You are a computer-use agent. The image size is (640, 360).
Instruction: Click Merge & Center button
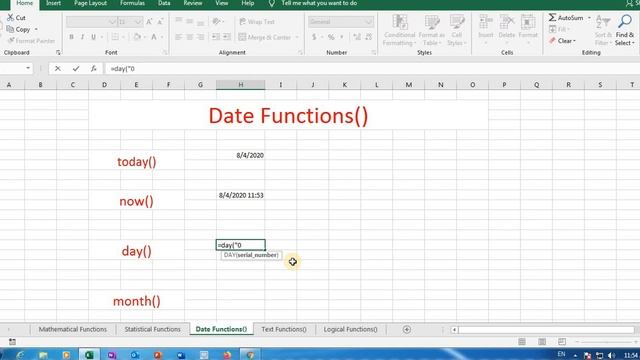coord(265,37)
